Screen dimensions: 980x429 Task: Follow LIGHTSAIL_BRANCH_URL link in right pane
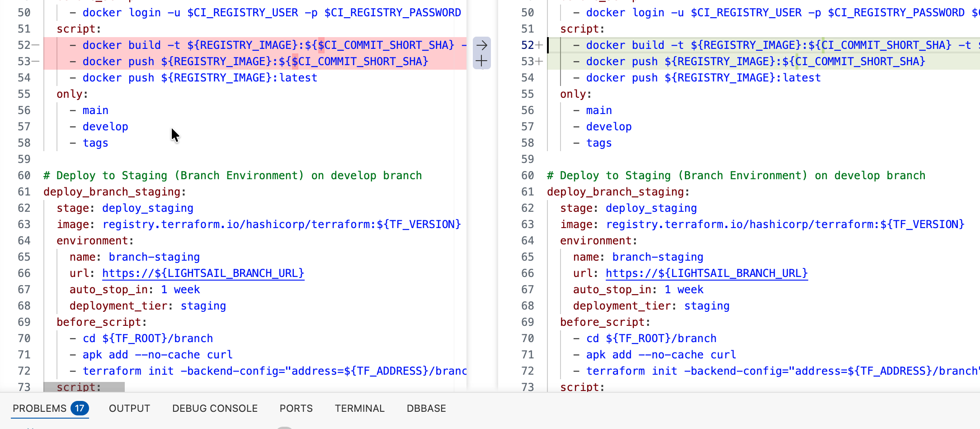click(x=707, y=273)
